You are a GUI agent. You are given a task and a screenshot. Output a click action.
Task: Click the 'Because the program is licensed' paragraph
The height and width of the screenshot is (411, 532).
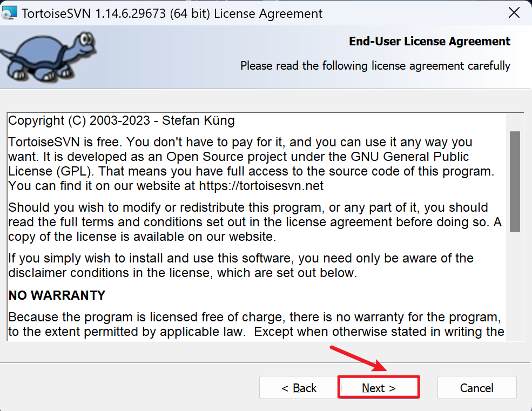256,324
